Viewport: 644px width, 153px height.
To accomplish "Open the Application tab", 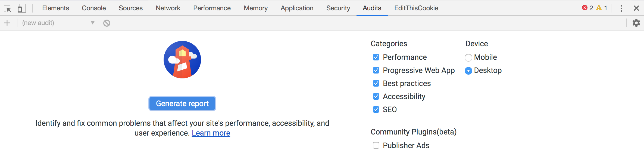I will pos(297,8).
